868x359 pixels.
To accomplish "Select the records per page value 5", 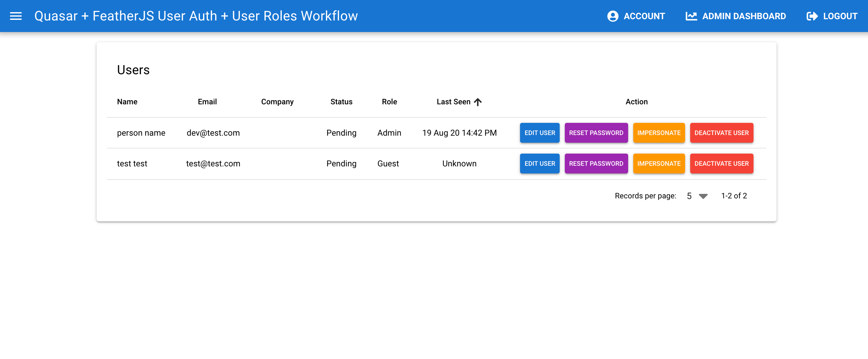I will [x=689, y=196].
